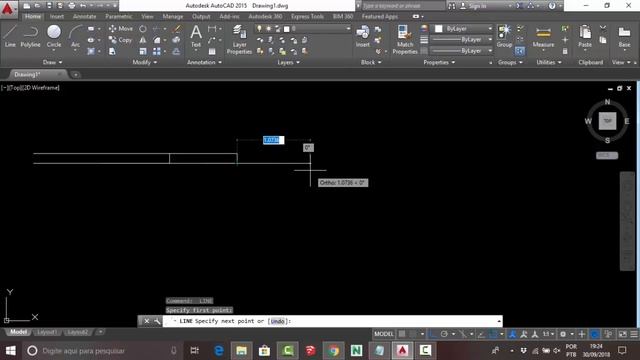This screenshot has width=640, height=360.
Task: Open the command line customize wrench
Action: (157, 321)
